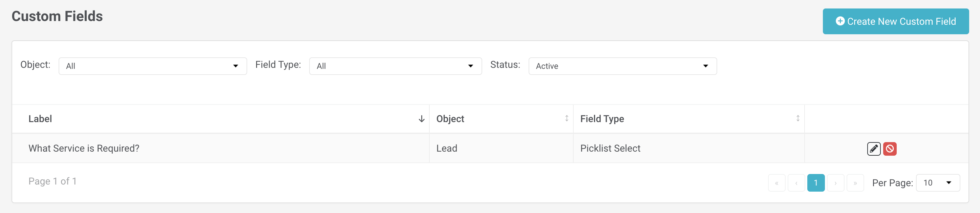Go to the previous page of results
The height and width of the screenshot is (213, 980).
pyautogui.click(x=796, y=183)
